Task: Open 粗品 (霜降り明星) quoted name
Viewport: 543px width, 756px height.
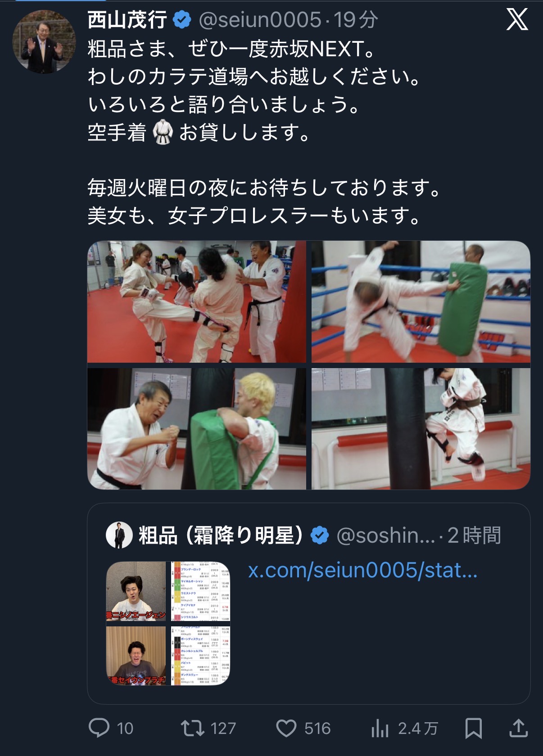Action: [x=221, y=535]
